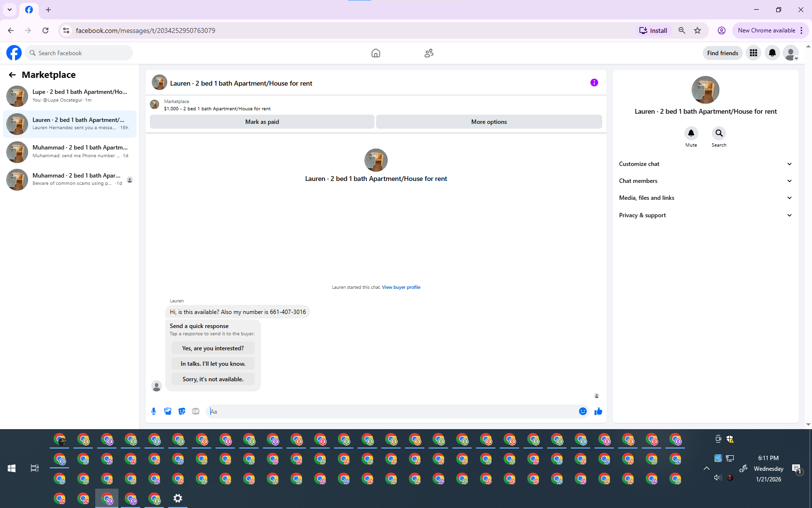Open the Windows Start button

(x=12, y=468)
